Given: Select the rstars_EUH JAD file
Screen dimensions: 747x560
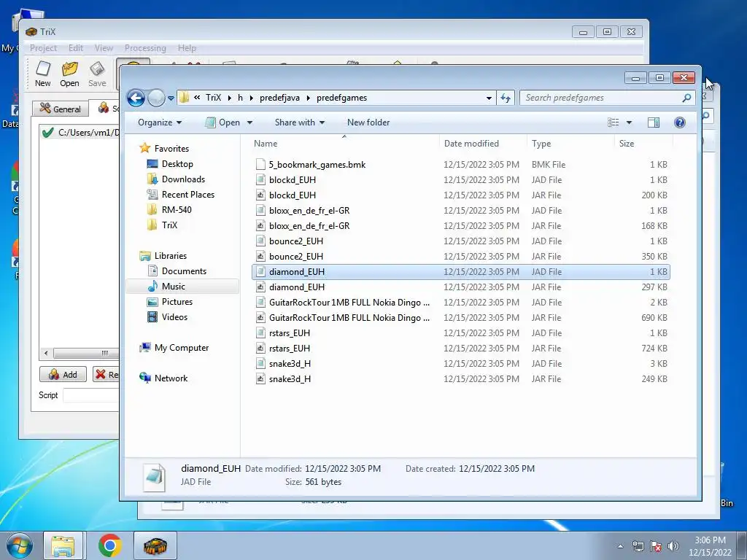Looking at the screenshot, I should pos(461,332).
